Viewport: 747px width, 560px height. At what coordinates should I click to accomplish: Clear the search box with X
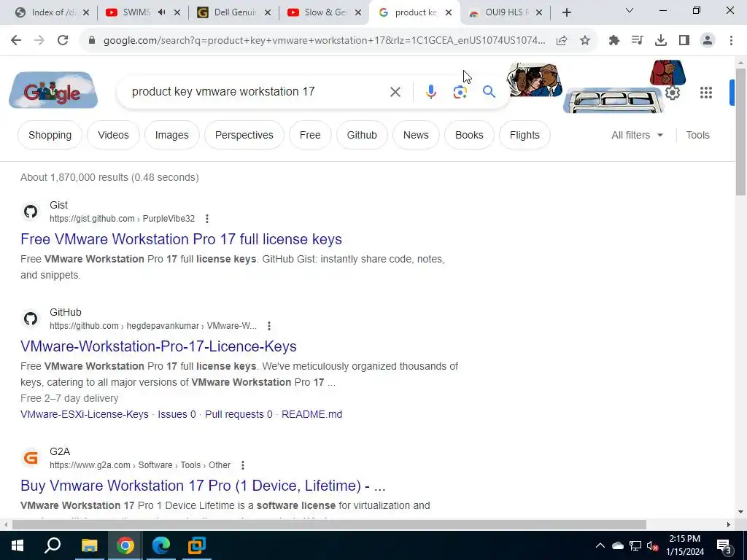point(395,91)
